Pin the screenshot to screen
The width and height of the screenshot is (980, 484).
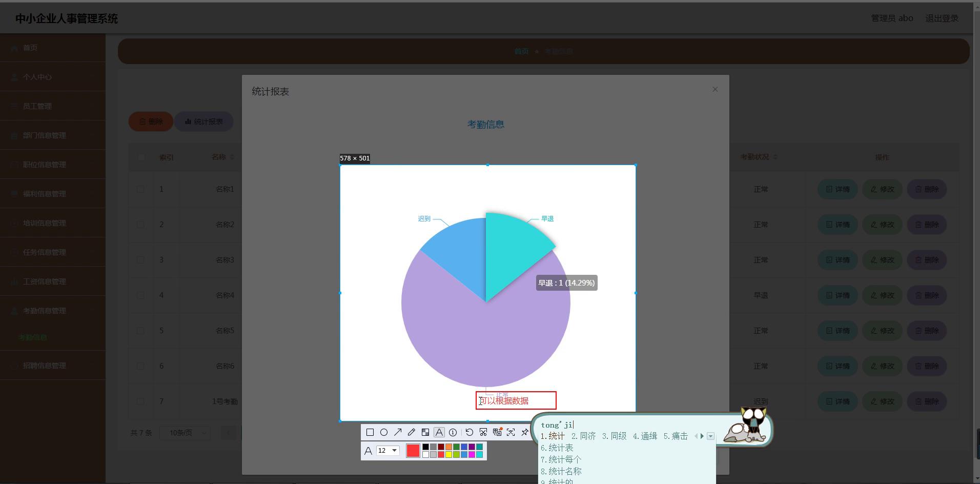524,432
